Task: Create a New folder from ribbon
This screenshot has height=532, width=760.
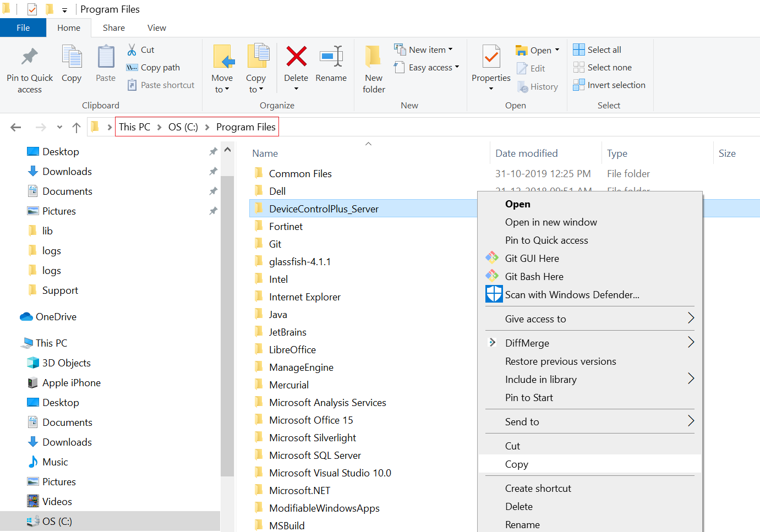Action: tap(374, 69)
